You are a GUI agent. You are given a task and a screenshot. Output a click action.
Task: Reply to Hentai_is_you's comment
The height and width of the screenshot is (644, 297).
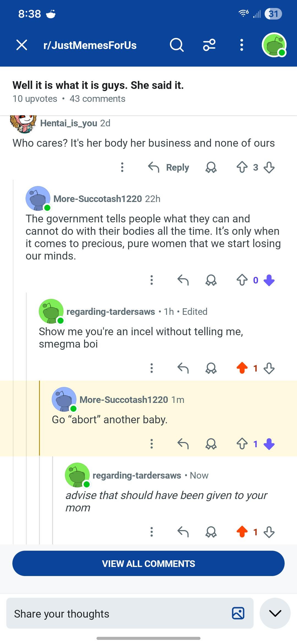169,167
